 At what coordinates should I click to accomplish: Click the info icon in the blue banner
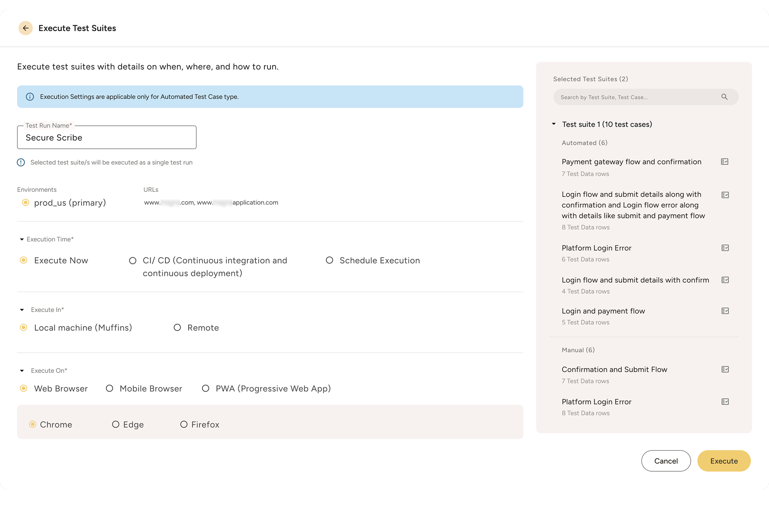[30, 96]
